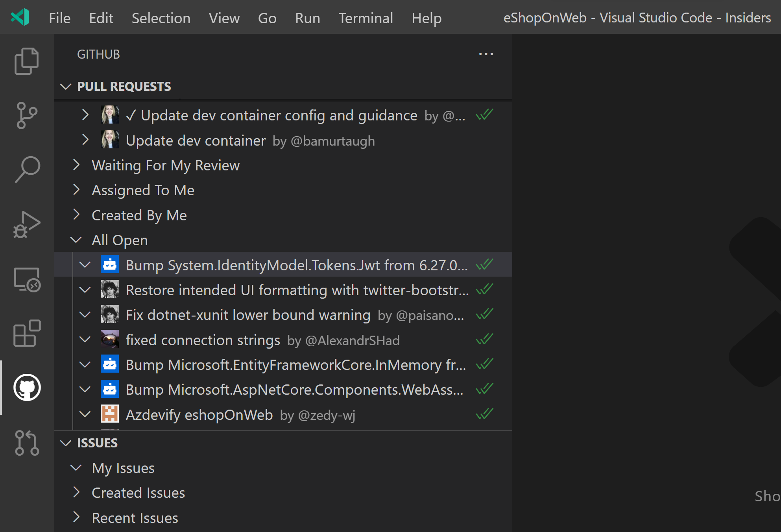Expand the Created By Me section
The width and height of the screenshot is (781, 532).
pyautogui.click(x=76, y=215)
